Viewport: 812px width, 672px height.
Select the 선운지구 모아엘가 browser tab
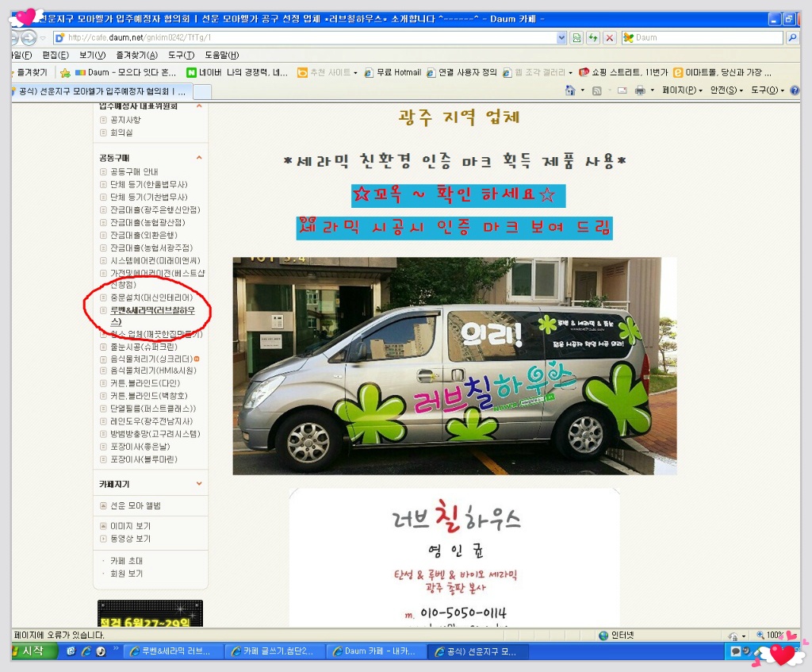click(101, 92)
